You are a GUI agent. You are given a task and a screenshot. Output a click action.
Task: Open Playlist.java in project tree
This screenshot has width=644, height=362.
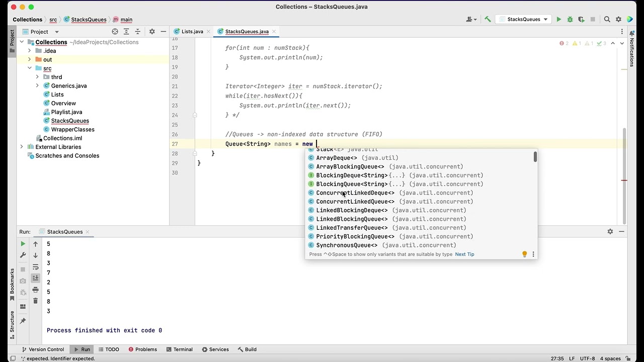(66, 112)
